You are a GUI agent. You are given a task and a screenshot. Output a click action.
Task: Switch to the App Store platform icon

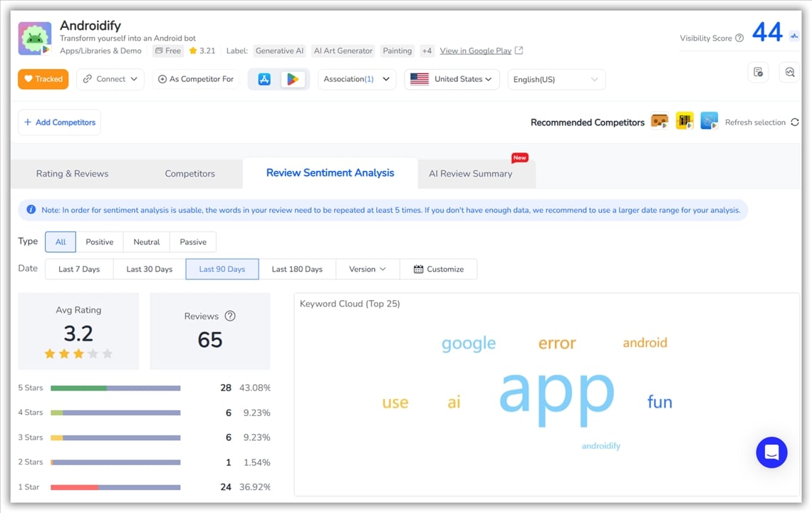pos(264,79)
